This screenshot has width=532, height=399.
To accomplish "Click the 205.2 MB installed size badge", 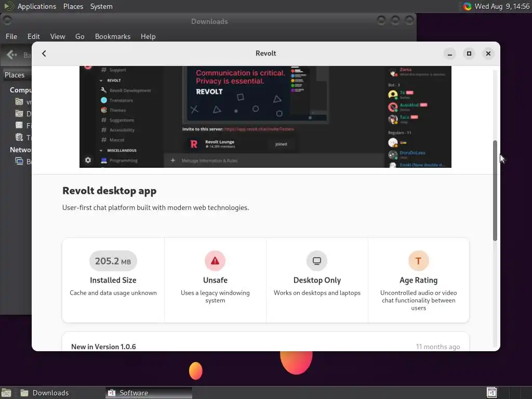I will 113,261.
